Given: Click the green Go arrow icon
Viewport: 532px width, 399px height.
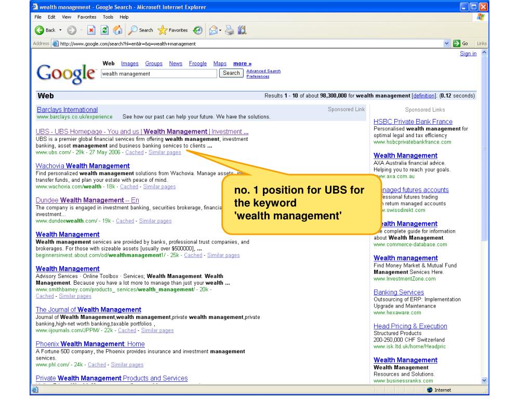Looking at the screenshot, I should click(x=457, y=44).
